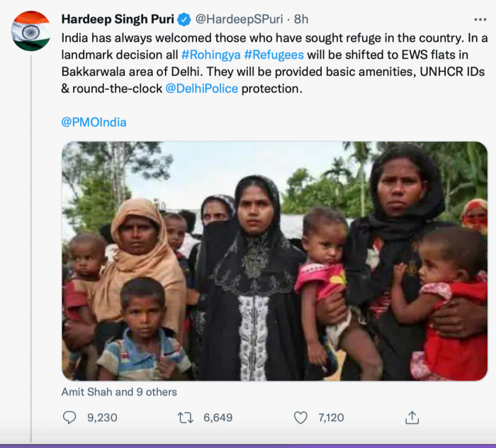Click the retweet arrows icon
The height and width of the screenshot is (448, 496).
[186, 418]
